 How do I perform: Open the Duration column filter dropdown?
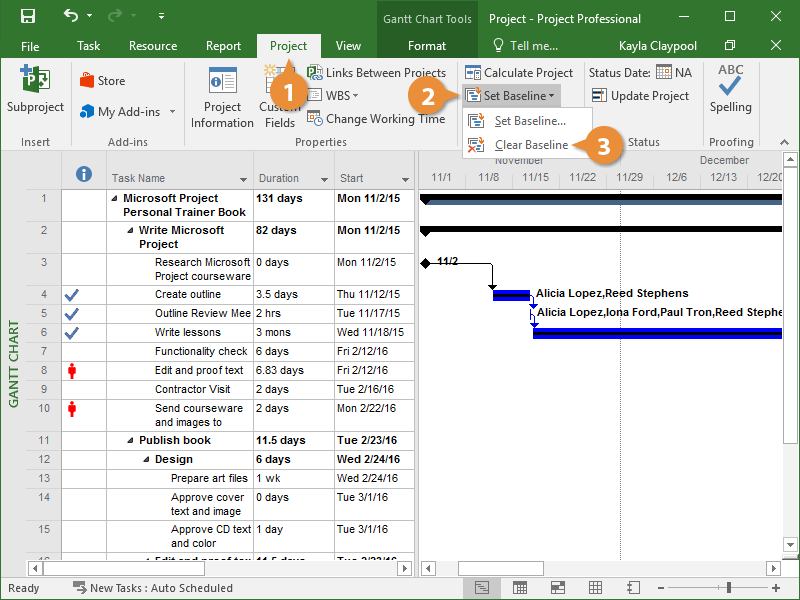324,179
